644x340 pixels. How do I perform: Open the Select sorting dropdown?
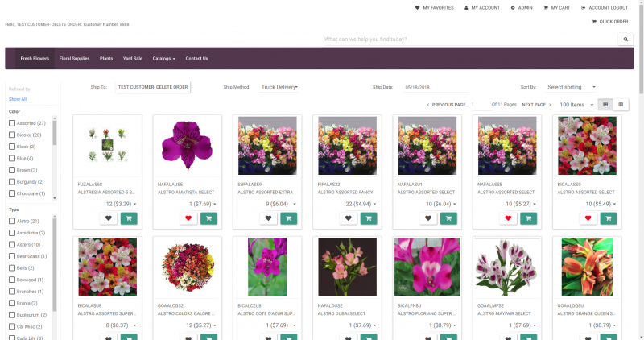[x=572, y=87]
